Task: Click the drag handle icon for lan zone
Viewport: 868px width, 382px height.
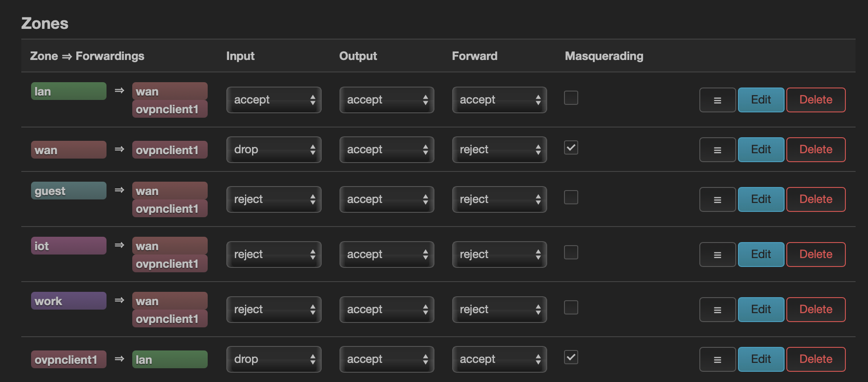Action: pyautogui.click(x=717, y=100)
